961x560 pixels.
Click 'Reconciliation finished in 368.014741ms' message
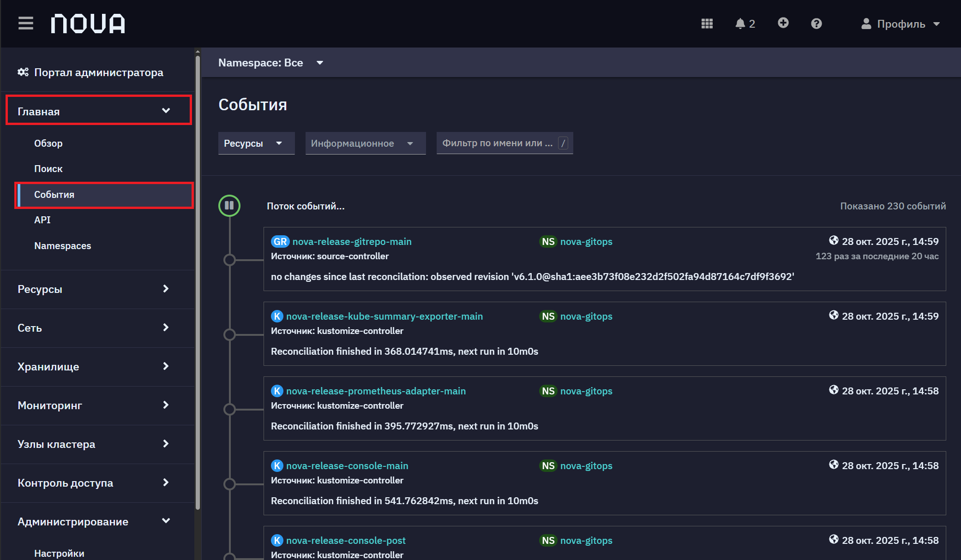pyautogui.click(x=404, y=351)
